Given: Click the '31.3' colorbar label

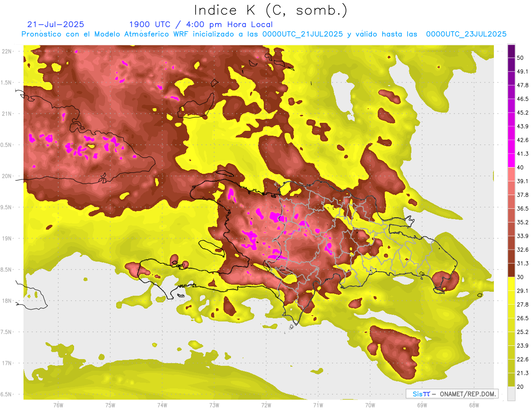Looking at the screenshot, I should tap(523, 263).
